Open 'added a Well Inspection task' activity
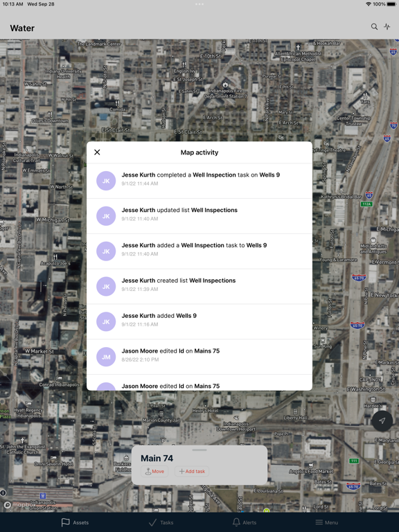The height and width of the screenshot is (532, 399). pyautogui.click(x=199, y=251)
